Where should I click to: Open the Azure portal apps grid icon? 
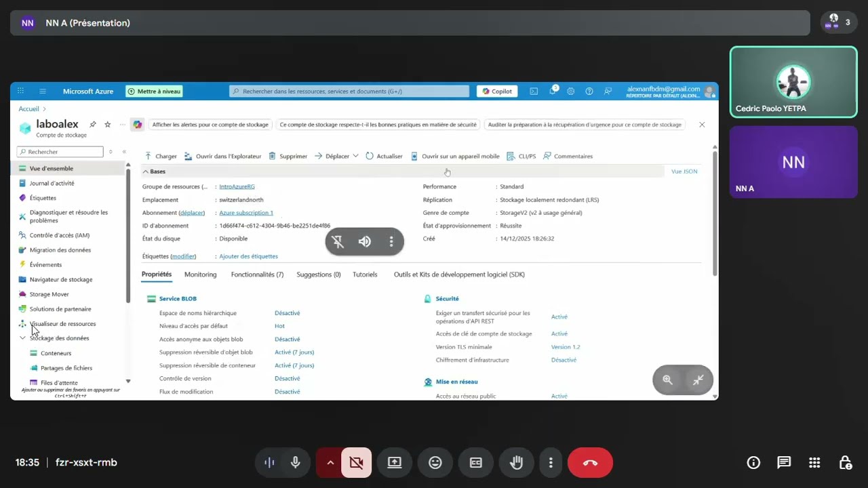20,91
